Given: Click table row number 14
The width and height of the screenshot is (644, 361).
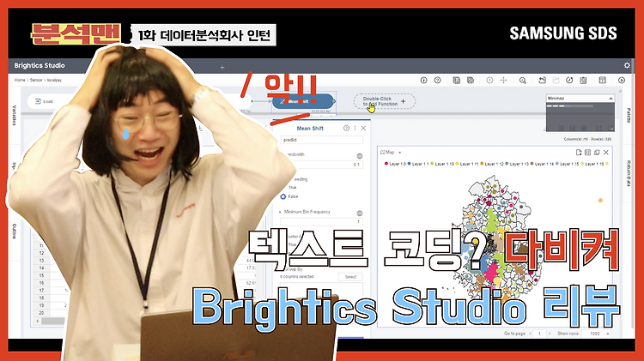Looking at the screenshot, I should (41, 268).
